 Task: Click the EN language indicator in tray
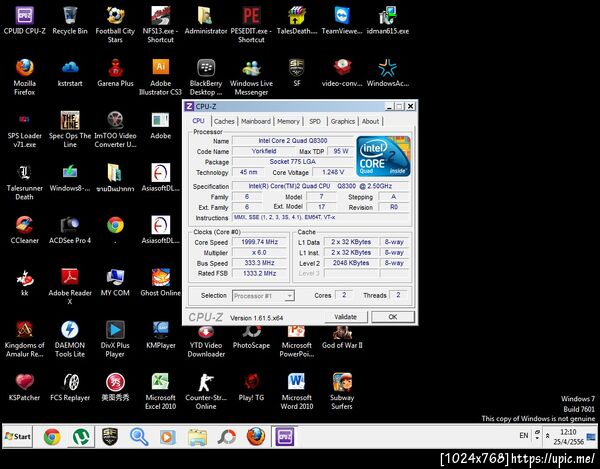pyautogui.click(x=524, y=436)
